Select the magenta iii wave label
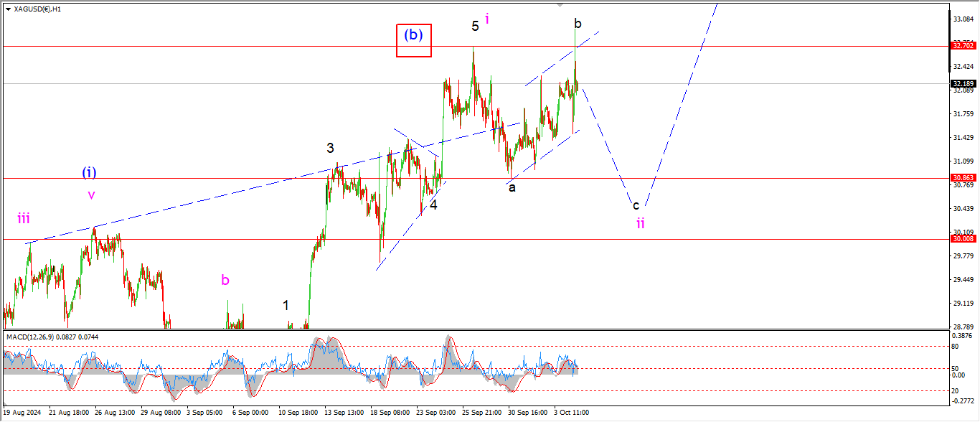980x422 pixels. point(24,219)
